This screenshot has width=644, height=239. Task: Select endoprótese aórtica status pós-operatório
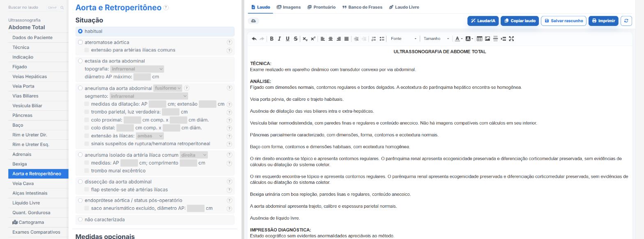coord(80,201)
